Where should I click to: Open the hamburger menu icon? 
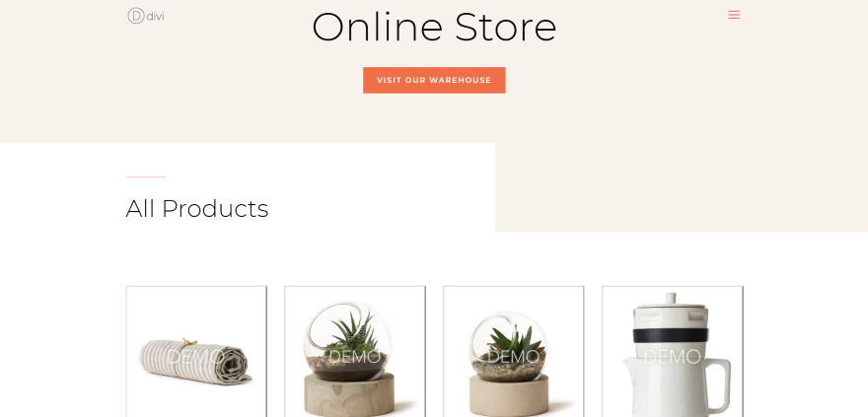click(x=734, y=15)
